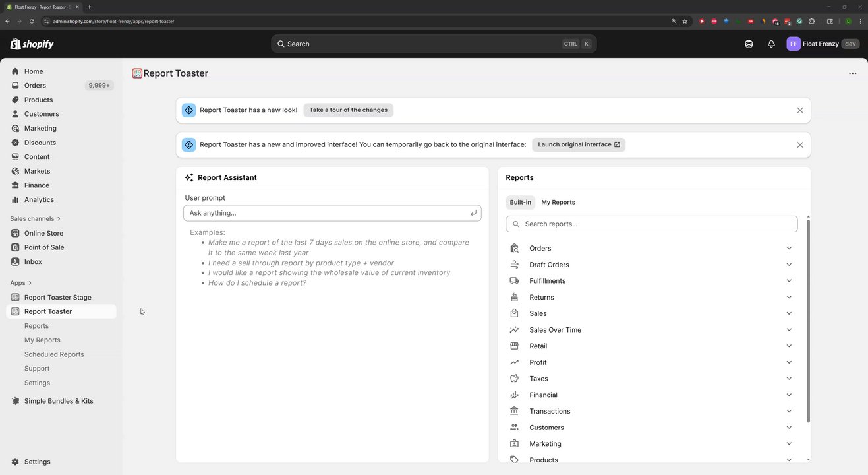Open the three-dot menu for Report Toaster
This screenshot has height=475, width=868.
pyautogui.click(x=852, y=73)
